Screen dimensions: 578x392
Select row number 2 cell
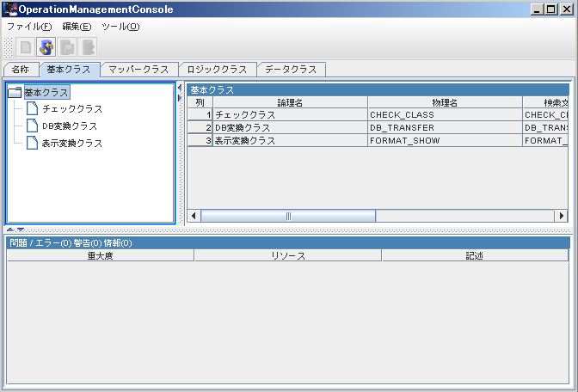[x=200, y=127]
